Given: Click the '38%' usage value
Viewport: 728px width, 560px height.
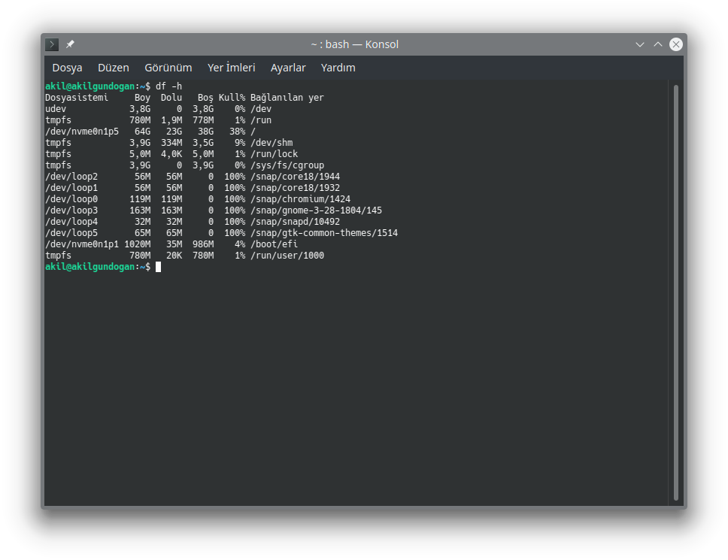Looking at the screenshot, I should (x=237, y=132).
